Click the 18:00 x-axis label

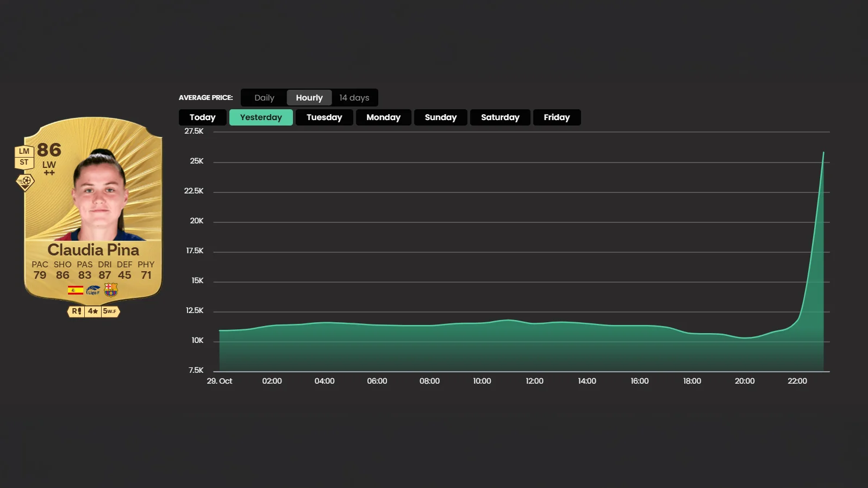692,381
